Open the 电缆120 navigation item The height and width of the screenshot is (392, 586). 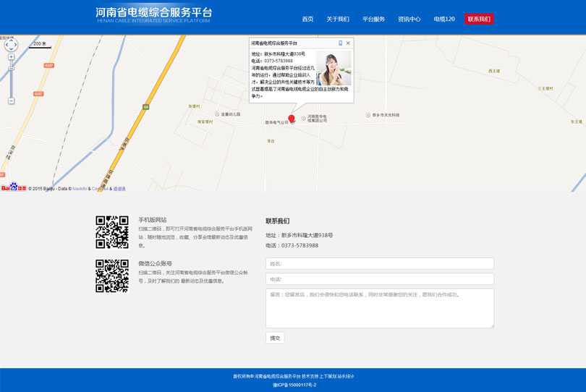coord(444,19)
